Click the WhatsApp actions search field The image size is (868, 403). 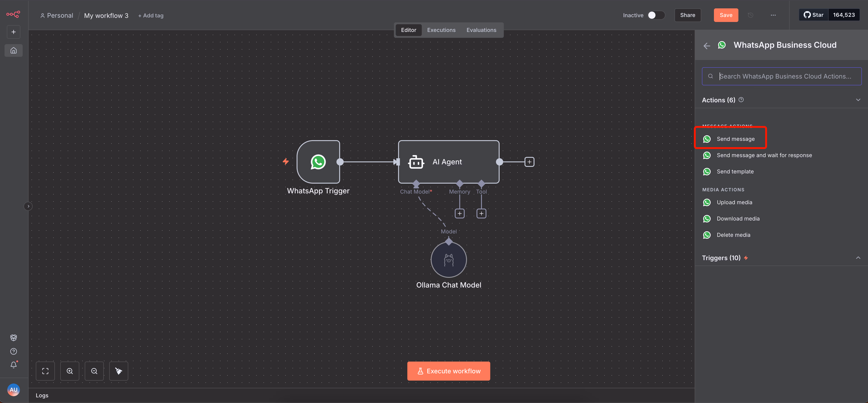pyautogui.click(x=785, y=77)
